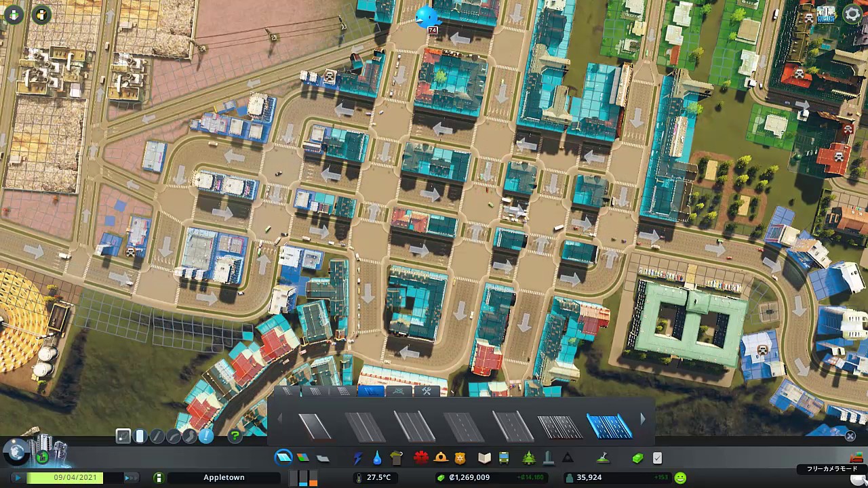Open the Electricity services menu
This screenshot has width=868, height=488.
[x=358, y=458]
